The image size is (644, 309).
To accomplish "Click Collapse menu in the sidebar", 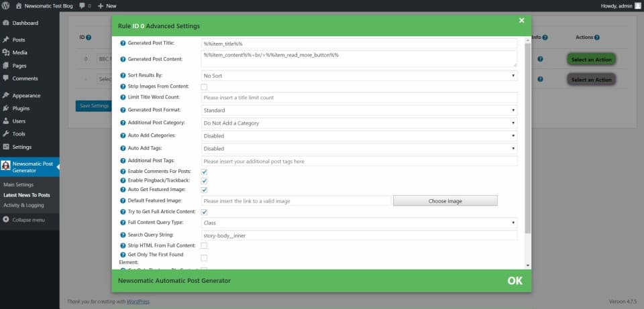I will coord(24,220).
